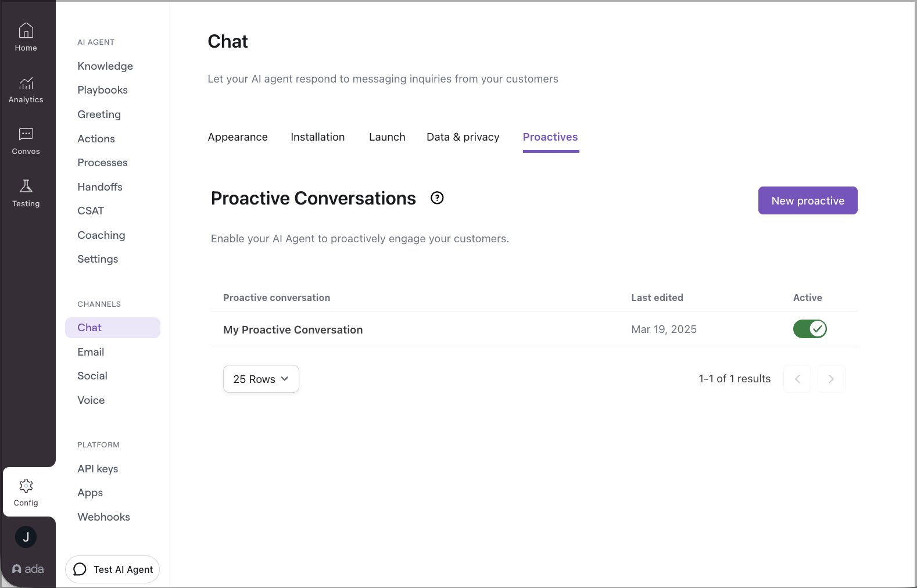Click the help icon beside Proactive Conversations

coord(436,198)
